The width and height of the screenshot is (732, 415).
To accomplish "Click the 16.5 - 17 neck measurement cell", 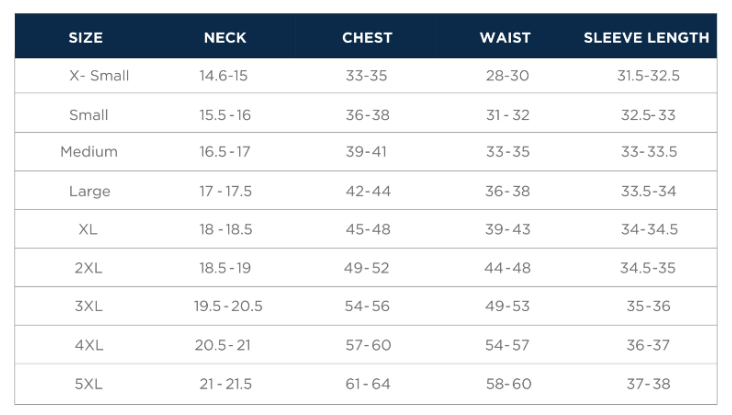I will click(225, 152).
